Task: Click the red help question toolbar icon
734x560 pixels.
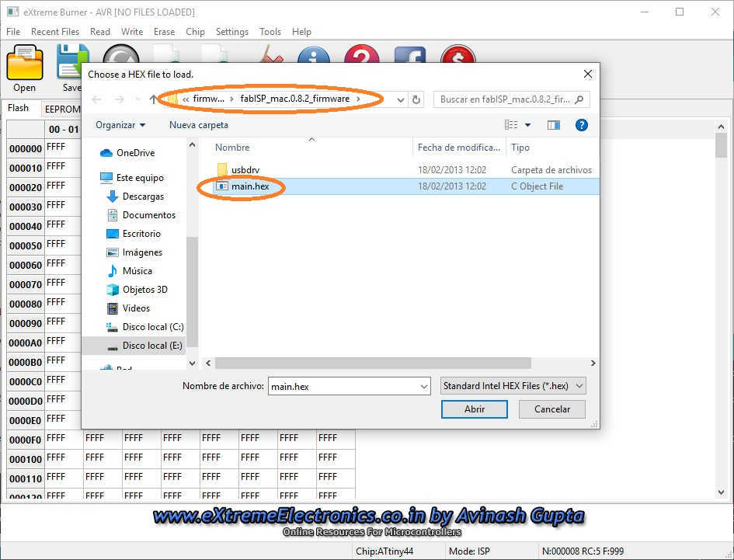Action: tap(361, 54)
